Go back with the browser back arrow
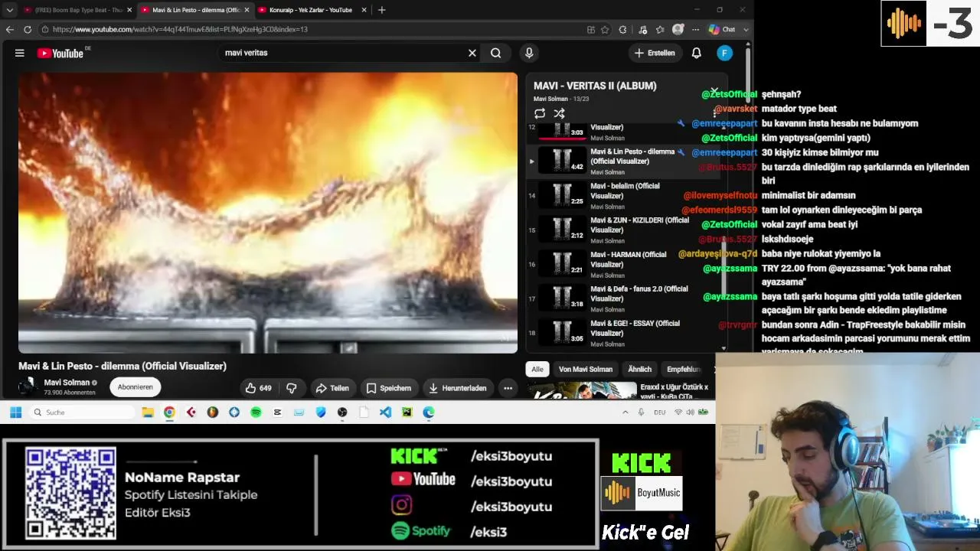 (x=10, y=29)
